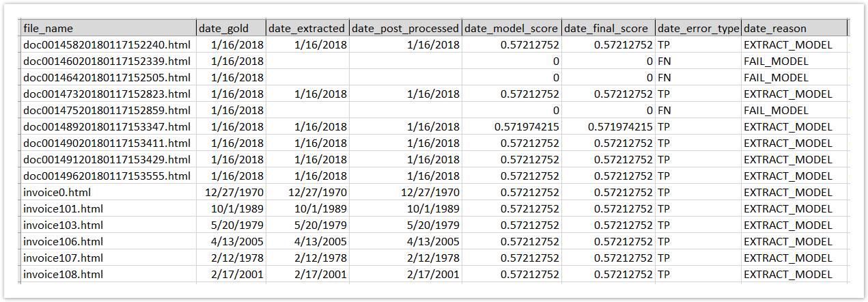
Task: Click the date_extracted header cell
Action: 307,29
